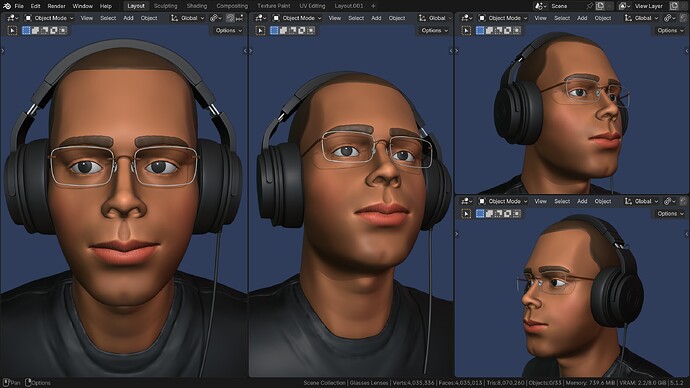Open Object Mode dropdown in bottom-right viewport
The image size is (690, 388).
[503, 201]
